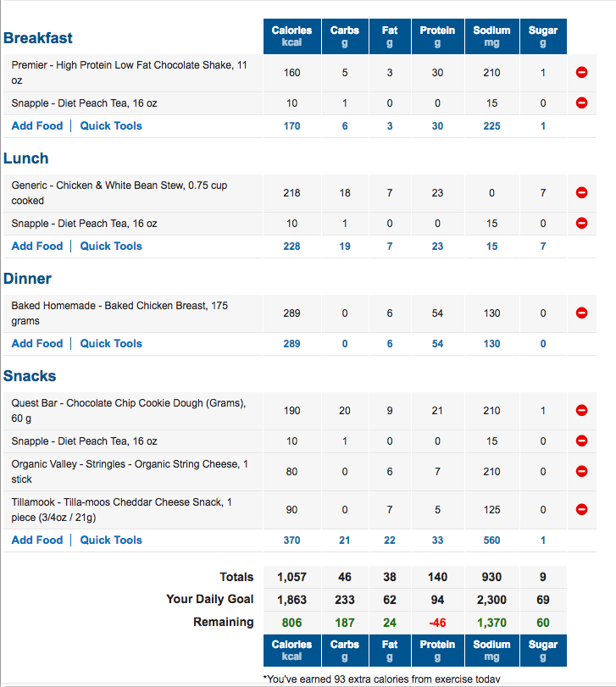Remove the Tillamook Cheddar Cheese Snack entry
The width and height of the screenshot is (616, 687).
(581, 510)
